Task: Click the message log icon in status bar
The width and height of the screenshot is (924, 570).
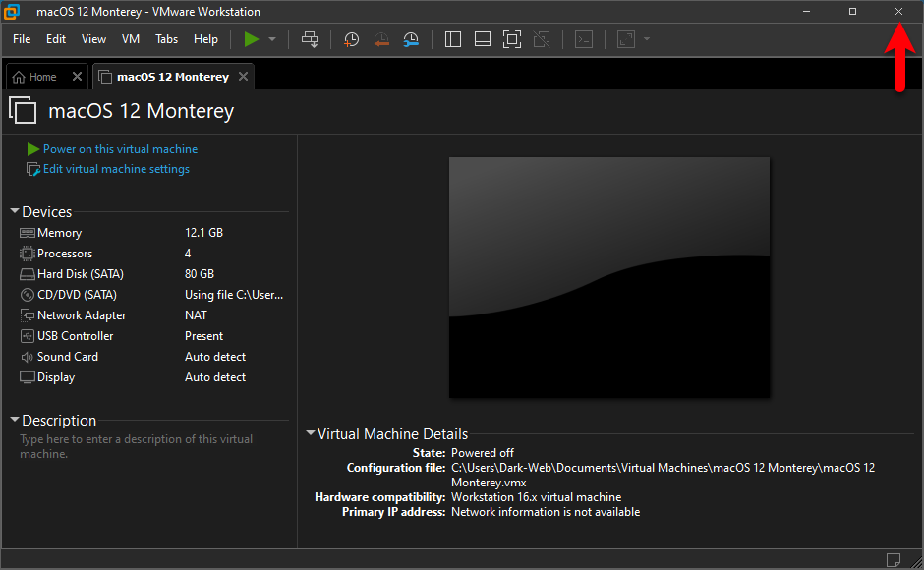Action: [894, 559]
